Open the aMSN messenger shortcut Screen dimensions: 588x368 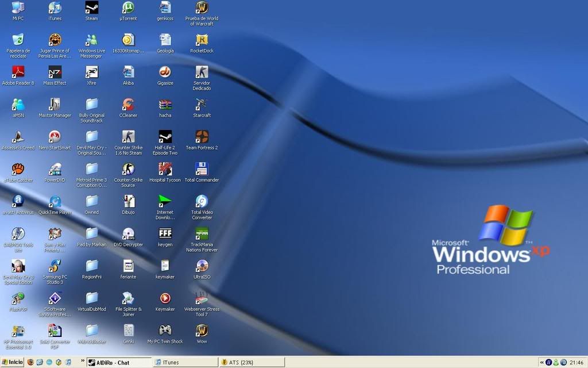pyautogui.click(x=18, y=108)
